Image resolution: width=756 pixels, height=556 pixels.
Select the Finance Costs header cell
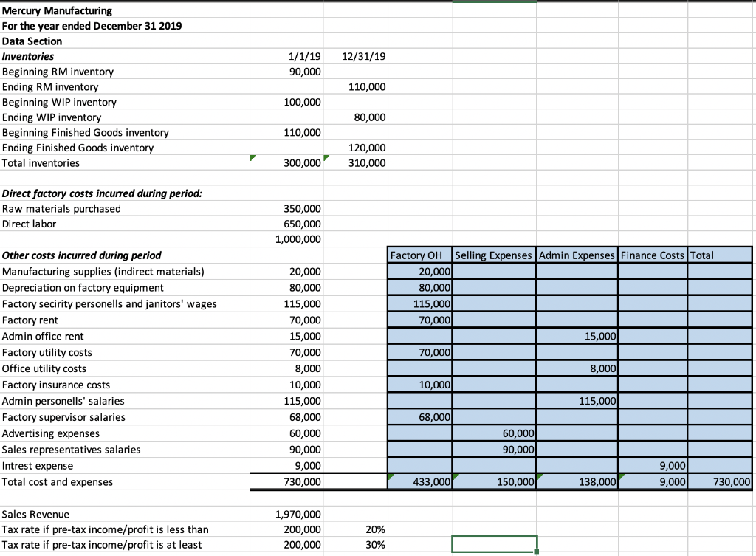(x=653, y=254)
